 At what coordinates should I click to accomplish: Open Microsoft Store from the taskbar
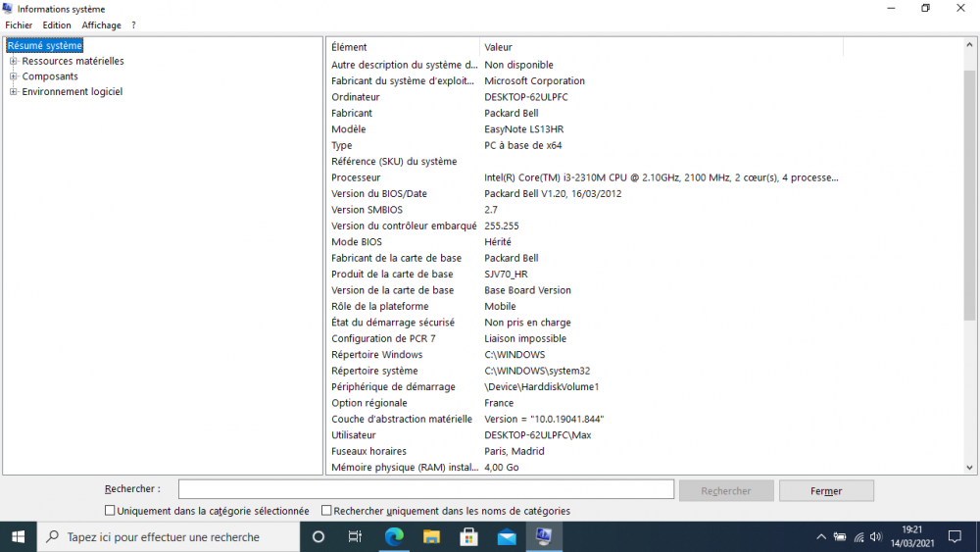pyautogui.click(x=468, y=536)
